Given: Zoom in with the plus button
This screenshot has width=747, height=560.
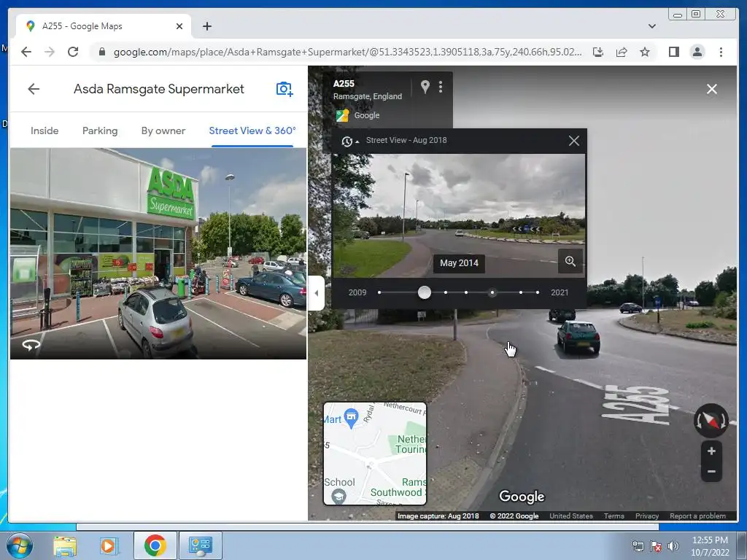Looking at the screenshot, I should pyautogui.click(x=711, y=451).
